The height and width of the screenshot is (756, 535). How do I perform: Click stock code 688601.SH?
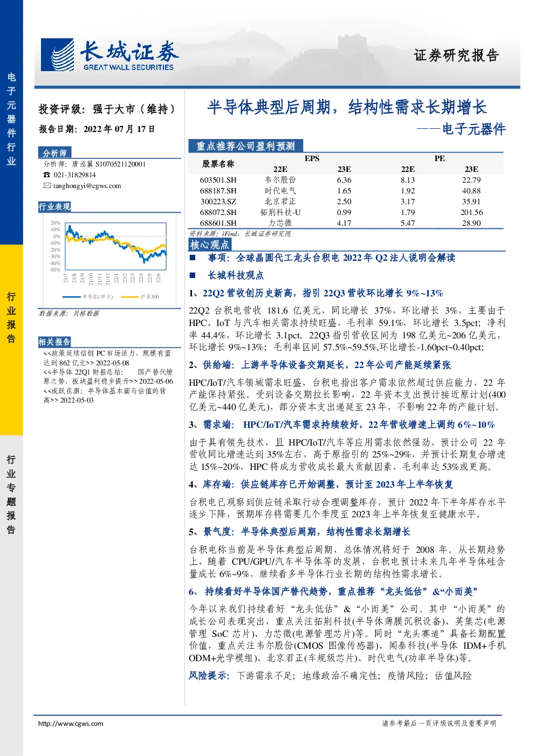coord(218,223)
